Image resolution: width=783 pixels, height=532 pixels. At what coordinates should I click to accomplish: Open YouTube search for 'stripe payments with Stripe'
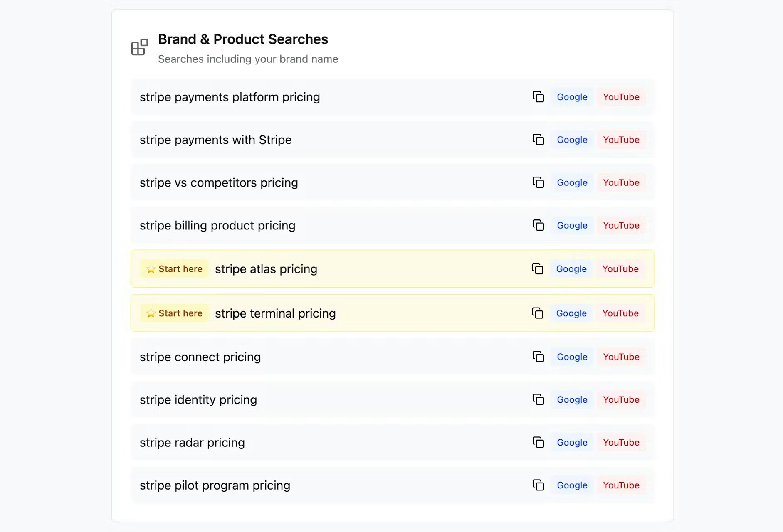click(621, 140)
